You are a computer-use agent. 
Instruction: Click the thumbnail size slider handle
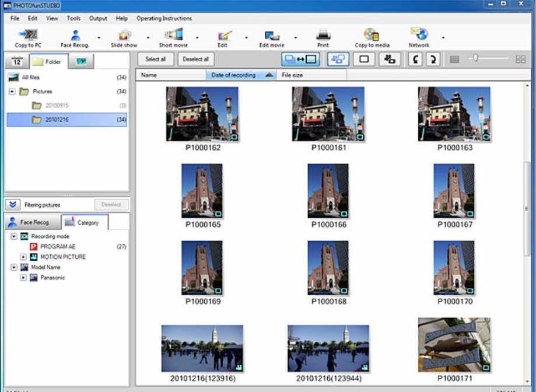[x=475, y=58]
